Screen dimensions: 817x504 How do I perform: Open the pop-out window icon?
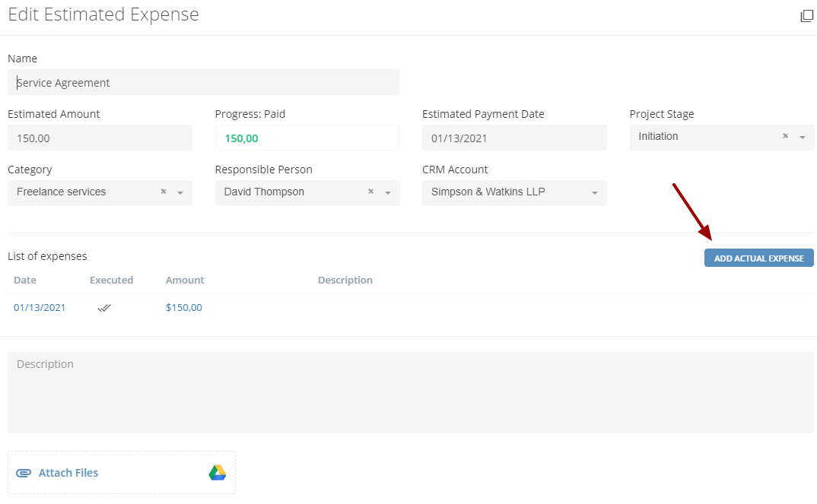806,16
